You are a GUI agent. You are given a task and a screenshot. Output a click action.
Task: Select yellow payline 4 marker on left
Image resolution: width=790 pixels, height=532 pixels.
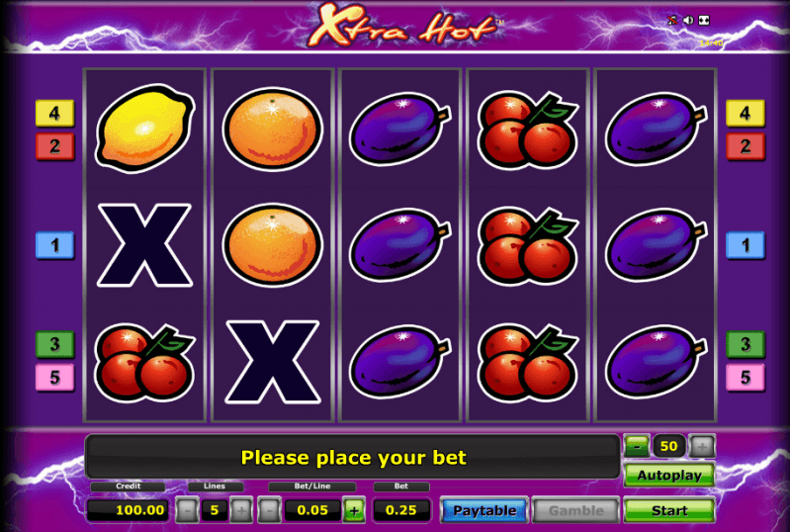[55, 113]
